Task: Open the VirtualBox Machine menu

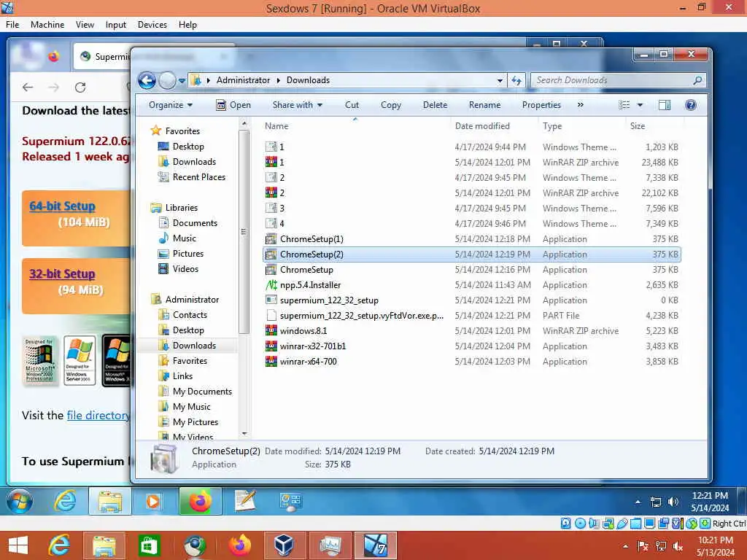Action: coord(47,25)
